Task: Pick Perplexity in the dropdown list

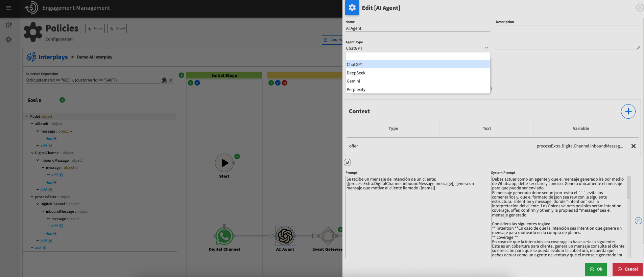Action: (356, 90)
